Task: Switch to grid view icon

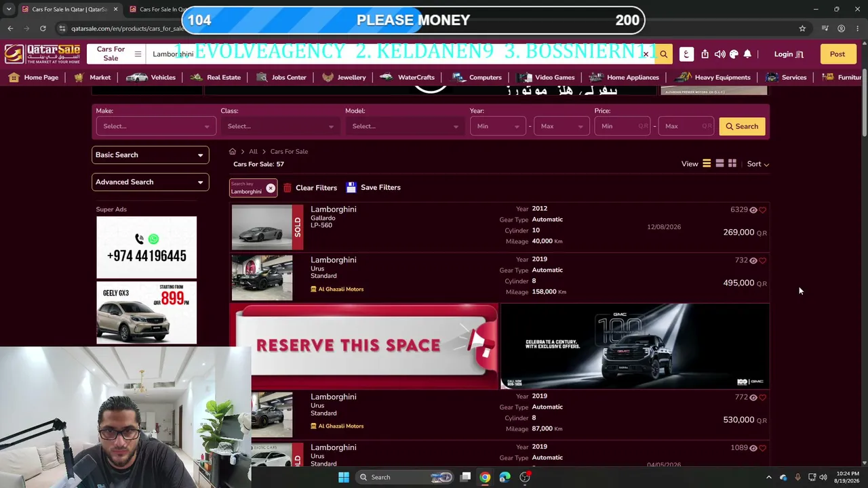Action: coord(732,163)
